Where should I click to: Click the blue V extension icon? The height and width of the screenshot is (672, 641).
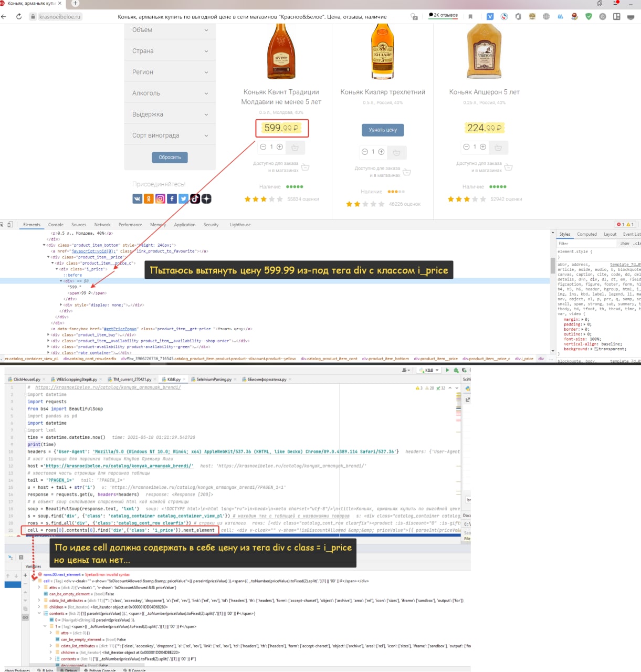click(490, 16)
